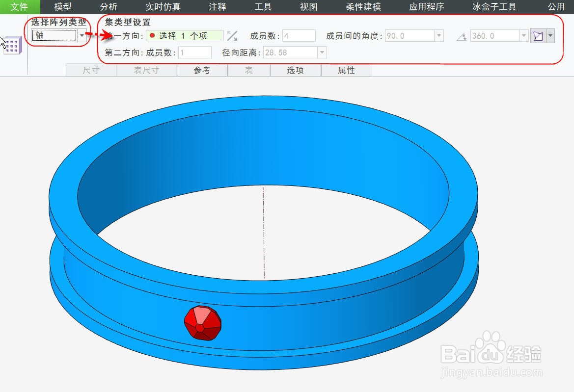The width and height of the screenshot is (574, 392).
Task: Open the 应用程序 tab
Action: coord(427,7)
